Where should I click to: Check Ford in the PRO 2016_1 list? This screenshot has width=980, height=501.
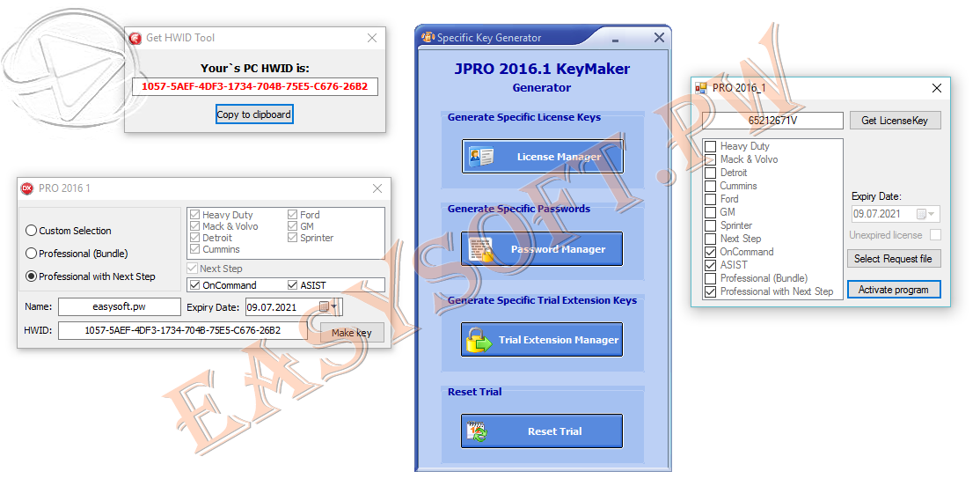click(710, 199)
